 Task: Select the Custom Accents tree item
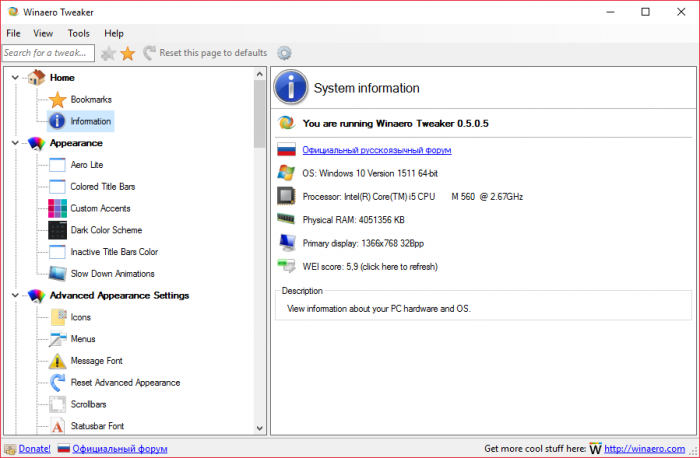(x=100, y=208)
